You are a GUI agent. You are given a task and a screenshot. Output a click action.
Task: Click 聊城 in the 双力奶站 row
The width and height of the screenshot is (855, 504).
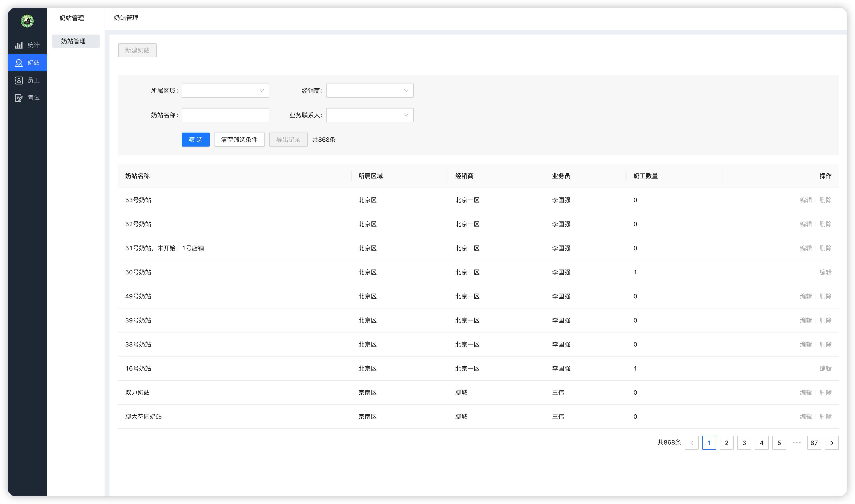click(x=461, y=393)
